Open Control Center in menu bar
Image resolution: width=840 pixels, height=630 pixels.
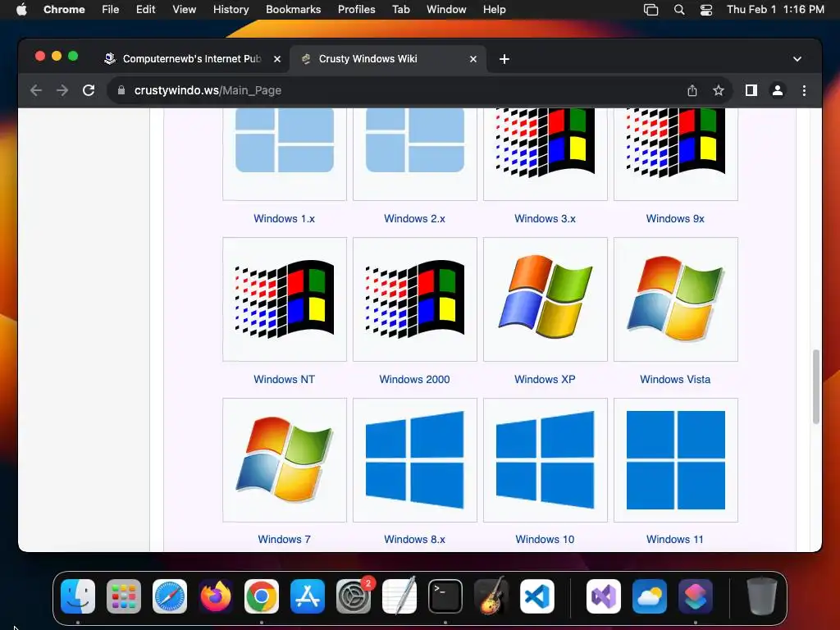tap(706, 10)
